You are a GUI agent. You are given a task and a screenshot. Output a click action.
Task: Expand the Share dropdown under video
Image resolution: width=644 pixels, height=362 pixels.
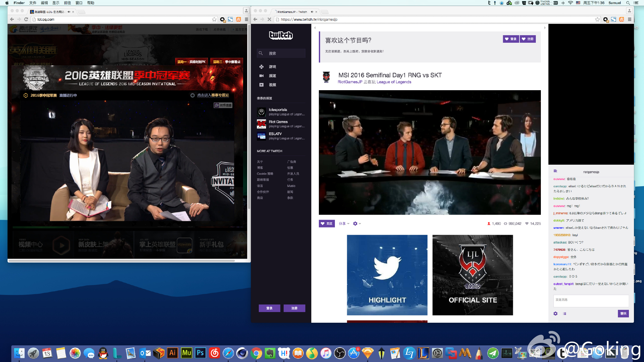click(x=344, y=224)
